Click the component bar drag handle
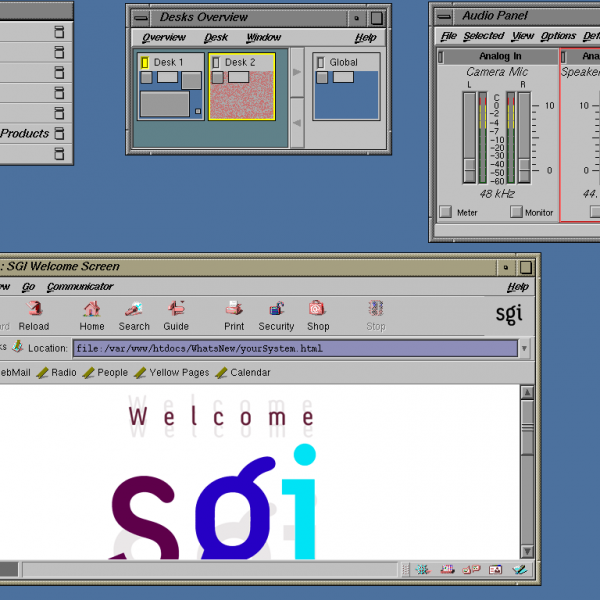Image resolution: width=600 pixels, height=600 pixels. (x=405, y=570)
